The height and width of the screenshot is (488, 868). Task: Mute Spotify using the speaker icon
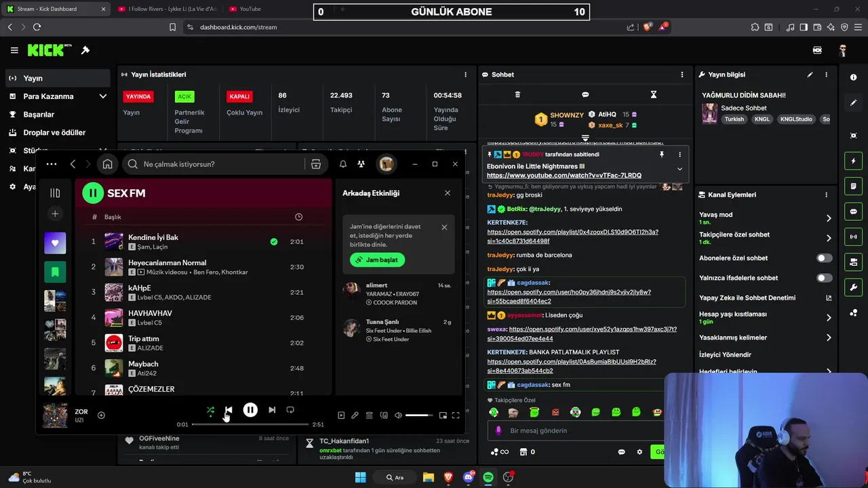(398, 415)
